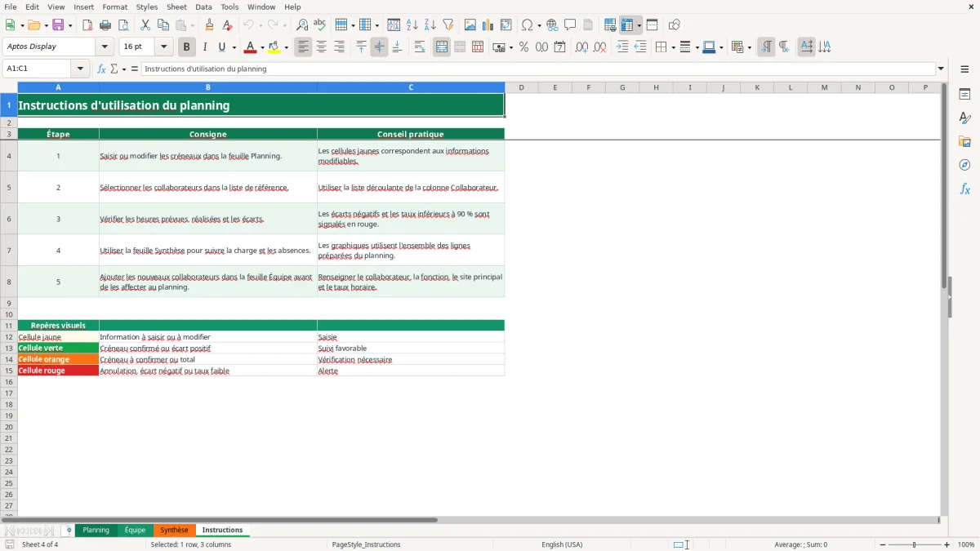The height and width of the screenshot is (551, 980).
Task: Activate Clone Formatting paintbrush
Action: [x=210, y=25]
